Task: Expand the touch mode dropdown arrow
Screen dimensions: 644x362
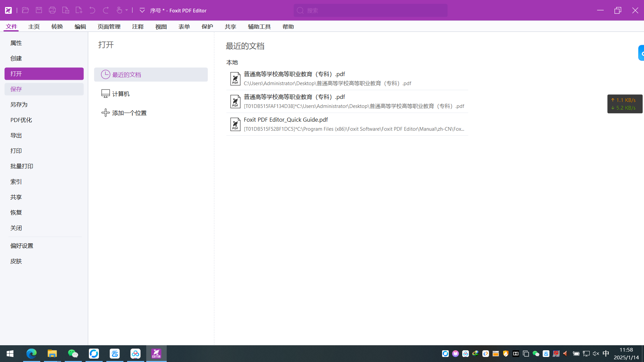Action: pyautogui.click(x=127, y=10)
